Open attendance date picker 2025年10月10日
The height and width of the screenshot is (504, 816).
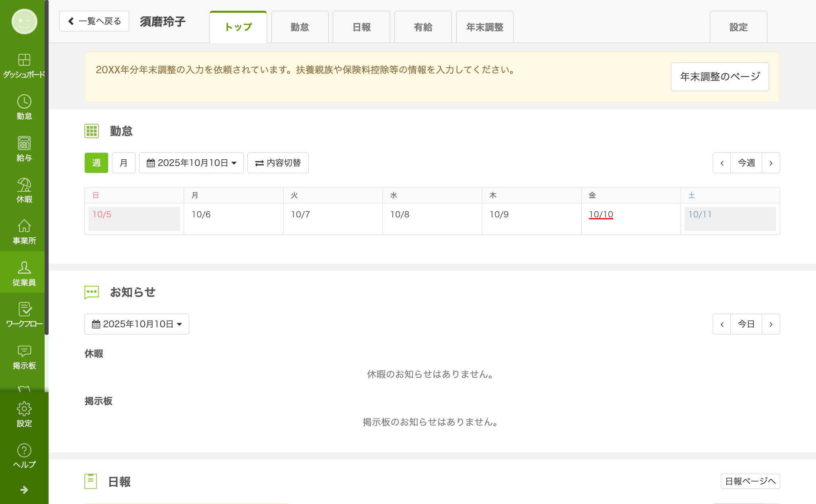[191, 163]
